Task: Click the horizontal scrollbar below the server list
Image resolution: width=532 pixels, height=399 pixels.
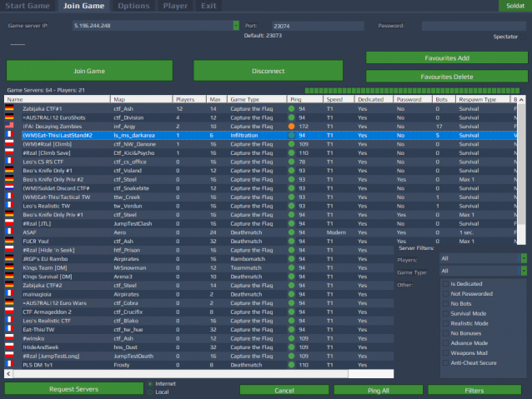Action: tap(200, 374)
